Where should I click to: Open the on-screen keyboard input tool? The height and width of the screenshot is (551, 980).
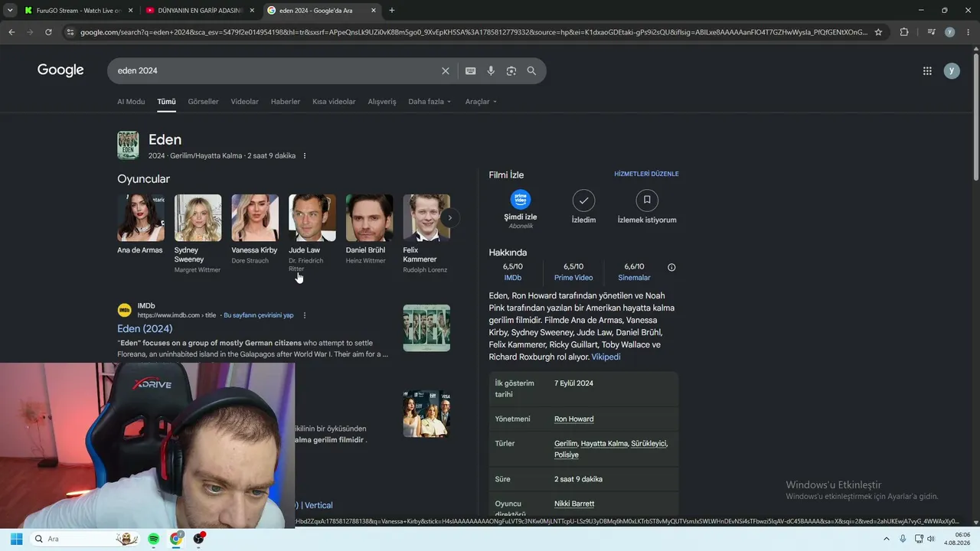470,70
